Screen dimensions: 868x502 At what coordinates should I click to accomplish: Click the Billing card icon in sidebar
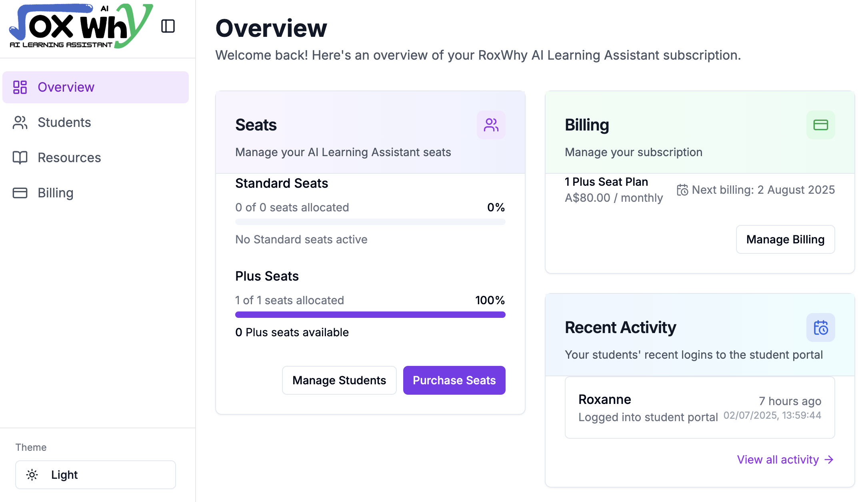[20, 193]
